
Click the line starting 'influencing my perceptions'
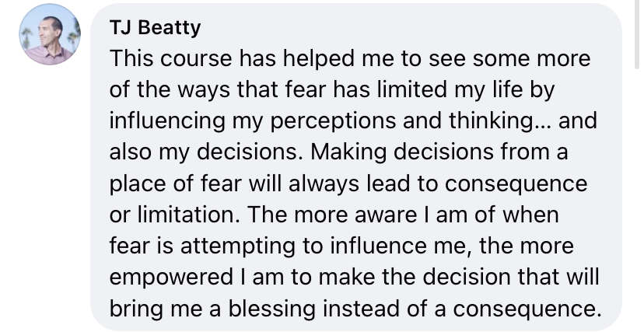(353, 121)
